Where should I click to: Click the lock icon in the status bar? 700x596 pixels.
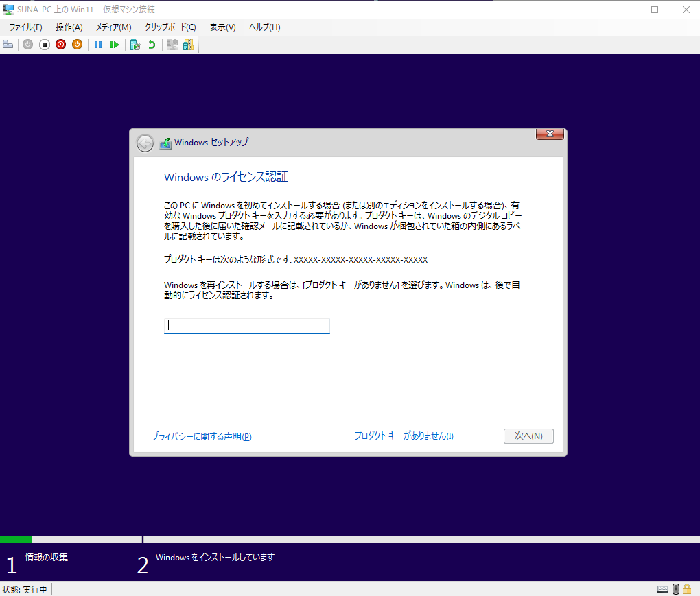click(688, 589)
